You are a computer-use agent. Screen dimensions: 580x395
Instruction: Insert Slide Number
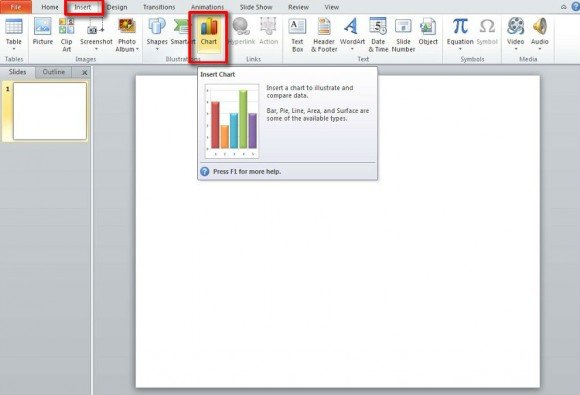click(403, 34)
